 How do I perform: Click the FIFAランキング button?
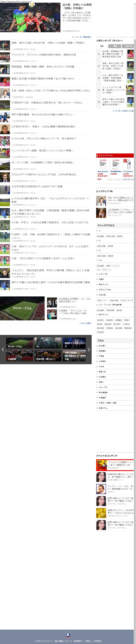point(127,301)
